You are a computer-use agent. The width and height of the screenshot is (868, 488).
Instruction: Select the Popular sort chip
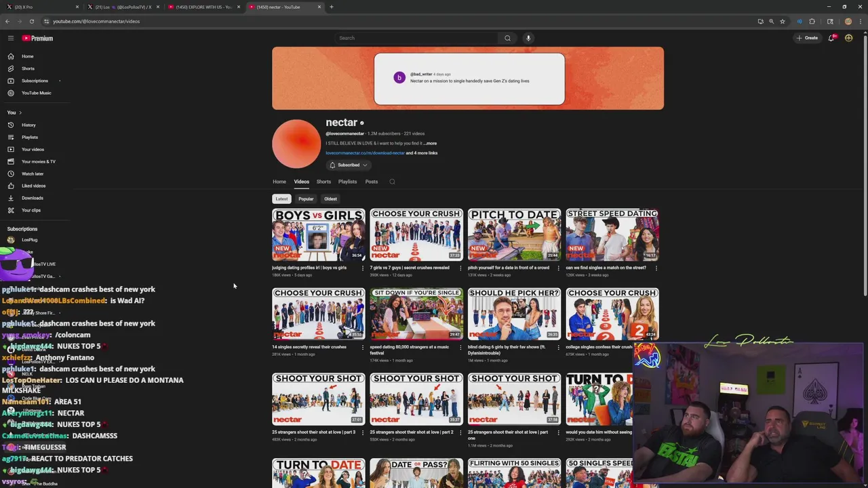pyautogui.click(x=306, y=199)
